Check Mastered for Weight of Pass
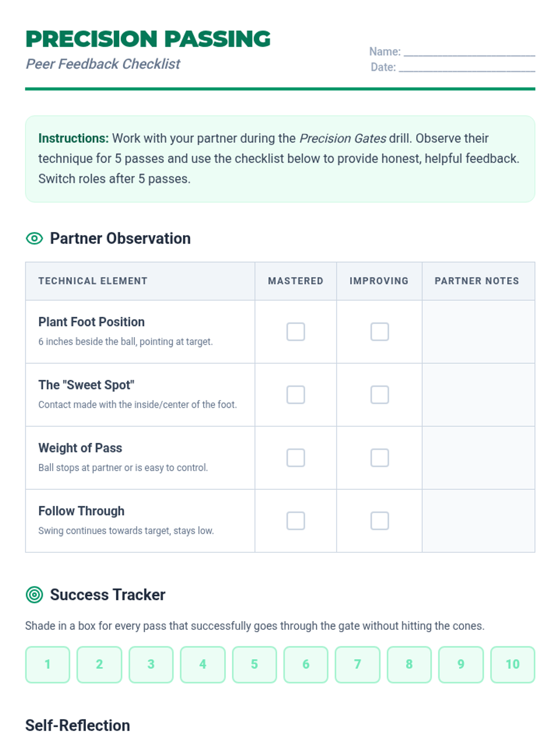 pyautogui.click(x=295, y=458)
